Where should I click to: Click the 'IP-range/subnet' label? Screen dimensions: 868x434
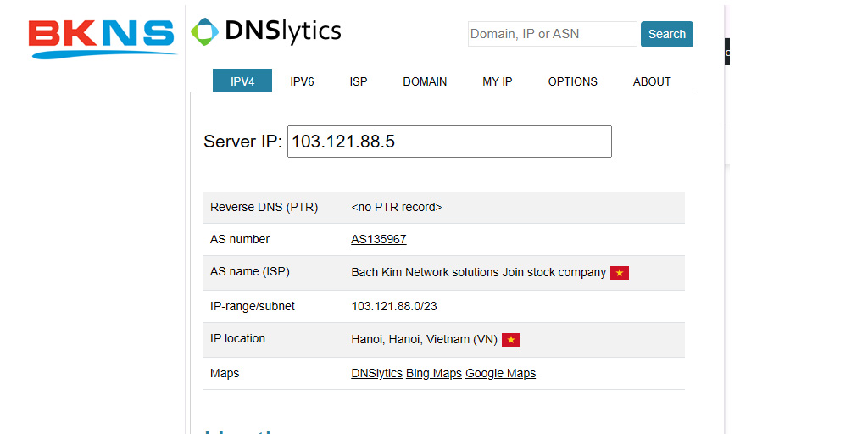(x=253, y=306)
